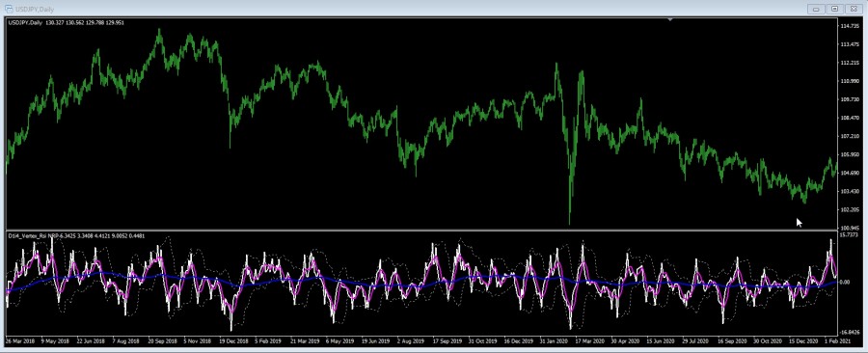Click the 103.430 price level label
The width and height of the screenshot is (868, 353).
(x=849, y=191)
